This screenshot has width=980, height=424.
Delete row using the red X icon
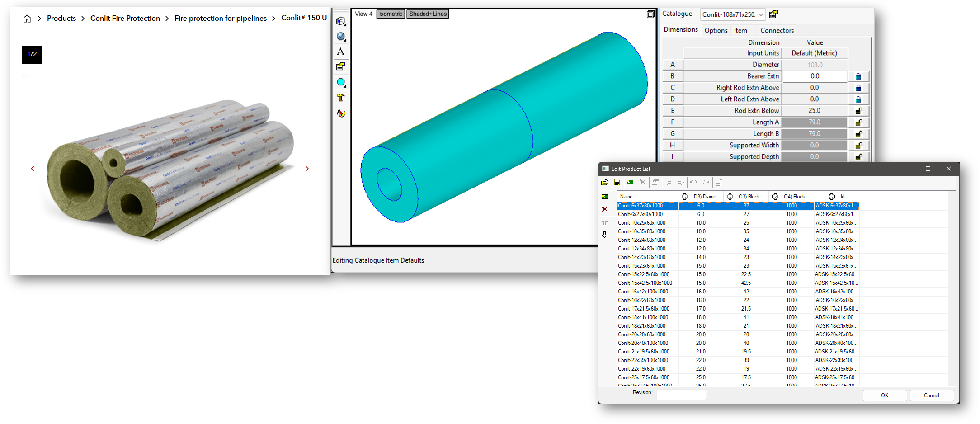(605, 209)
